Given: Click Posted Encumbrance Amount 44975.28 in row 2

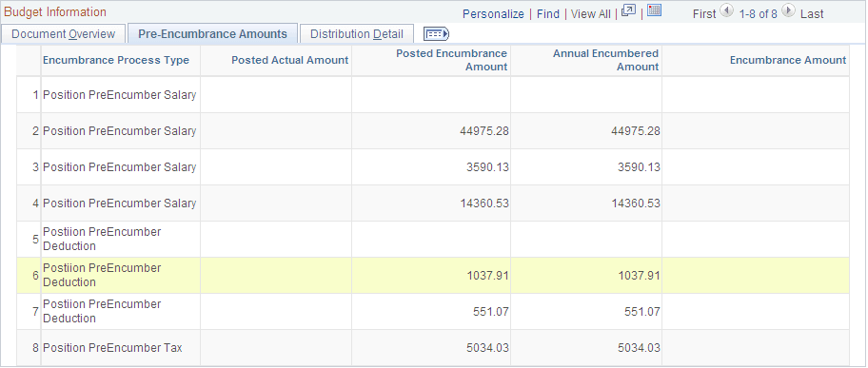Looking at the screenshot, I should click(484, 131).
